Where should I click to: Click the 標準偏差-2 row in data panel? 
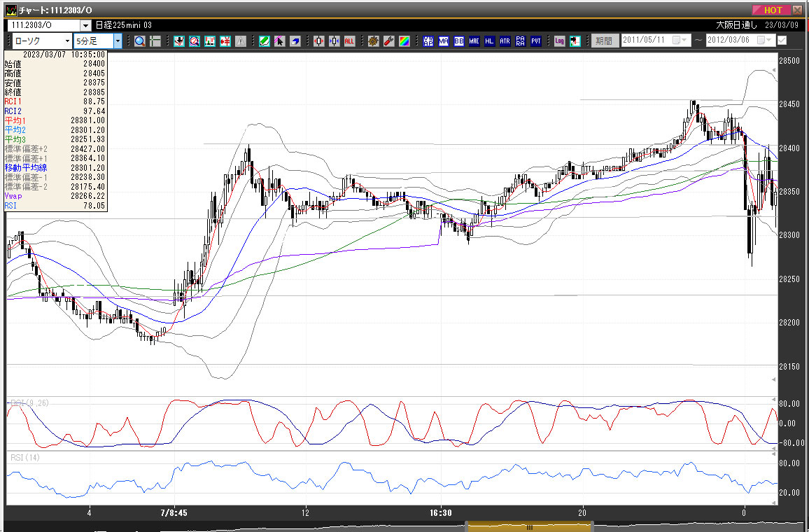click(x=55, y=187)
